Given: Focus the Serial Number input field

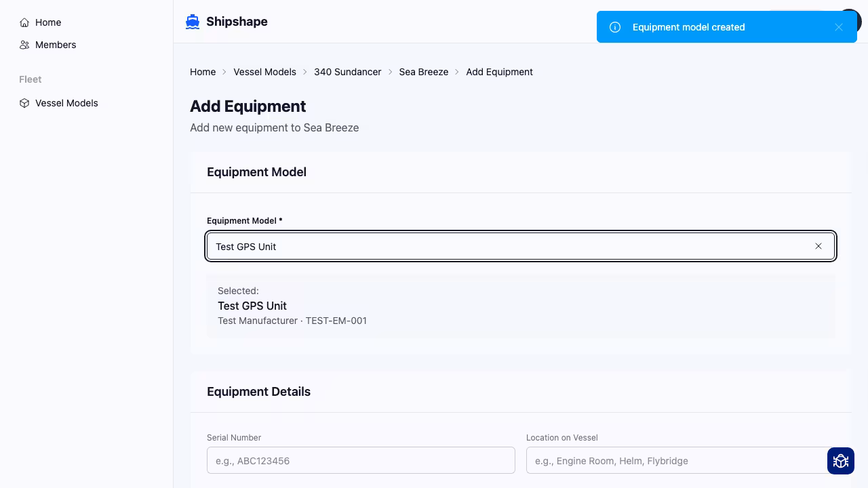Looking at the screenshot, I should (x=361, y=460).
